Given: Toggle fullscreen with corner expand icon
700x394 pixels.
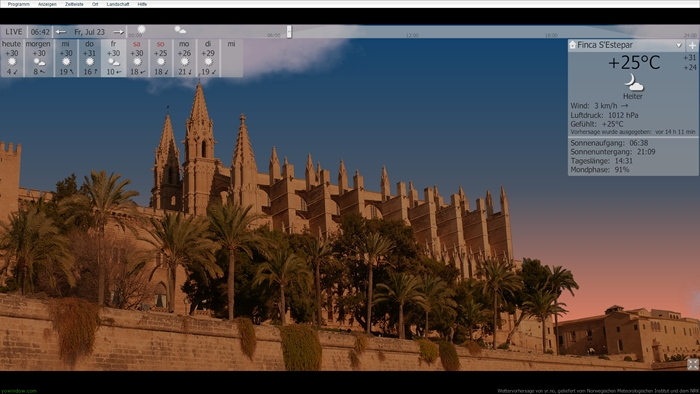Looking at the screenshot, I should tap(693, 364).
